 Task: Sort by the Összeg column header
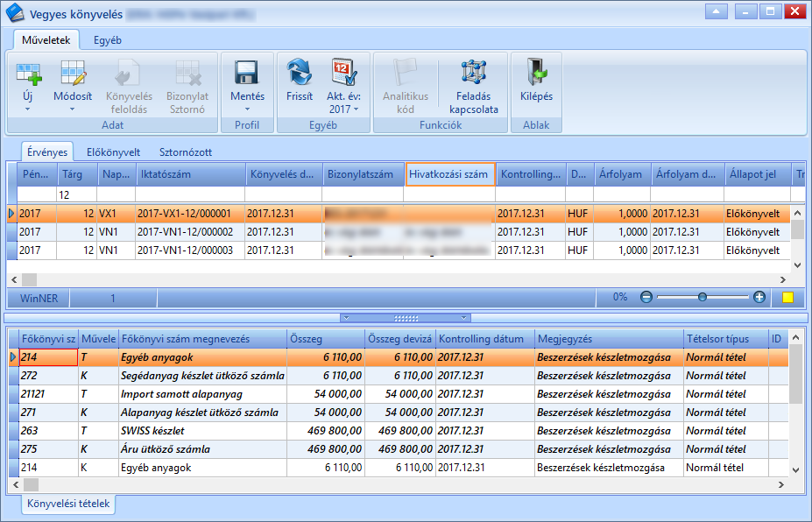coord(325,339)
